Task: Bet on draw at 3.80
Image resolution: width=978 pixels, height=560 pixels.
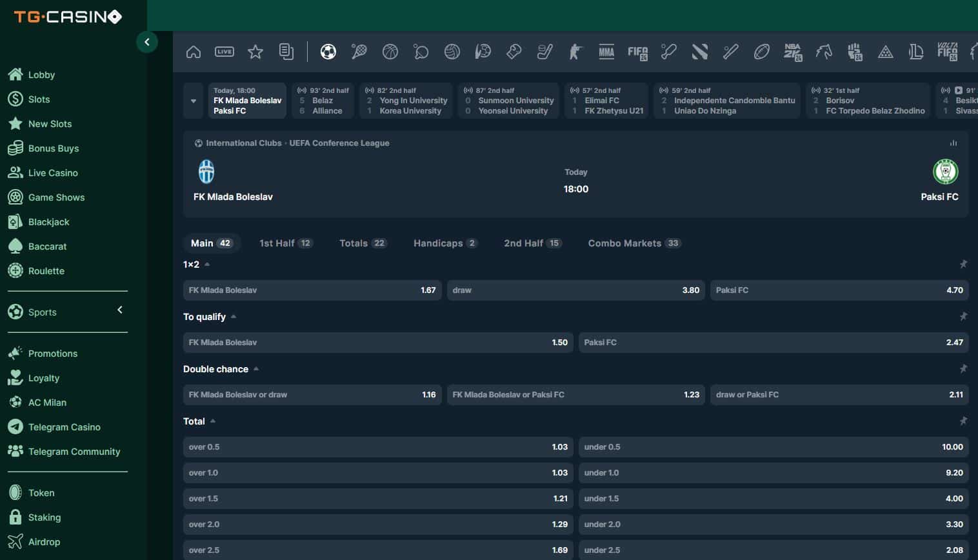Action: click(x=576, y=290)
